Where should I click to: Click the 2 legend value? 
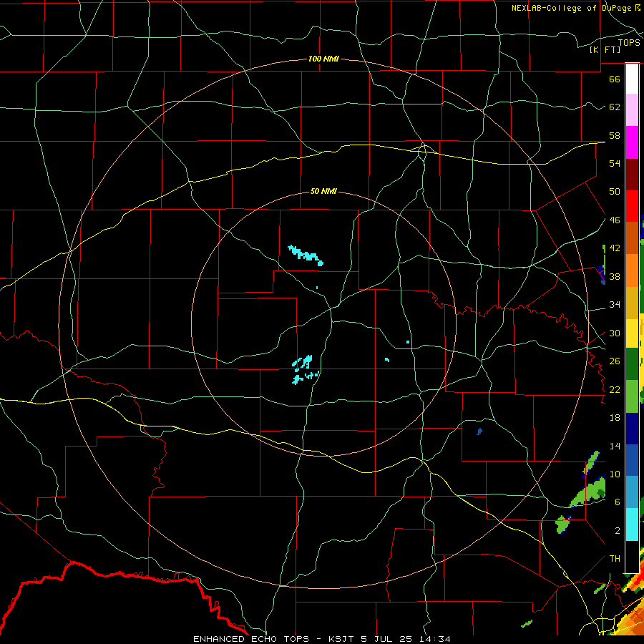pyautogui.click(x=617, y=531)
